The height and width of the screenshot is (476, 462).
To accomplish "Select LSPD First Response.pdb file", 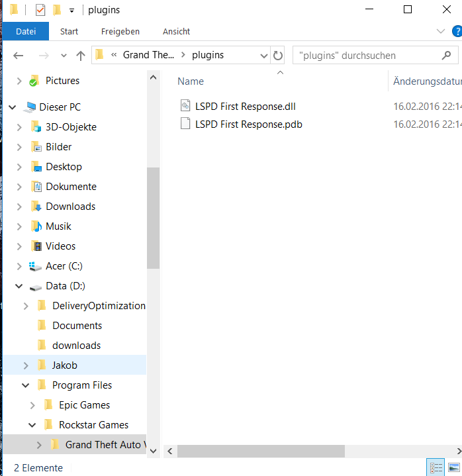I will point(249,124).
